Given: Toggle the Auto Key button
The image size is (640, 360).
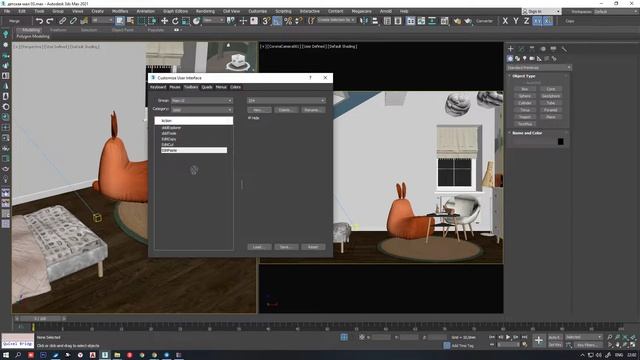Looking at the screenshot, I should [x=555, y=337].
